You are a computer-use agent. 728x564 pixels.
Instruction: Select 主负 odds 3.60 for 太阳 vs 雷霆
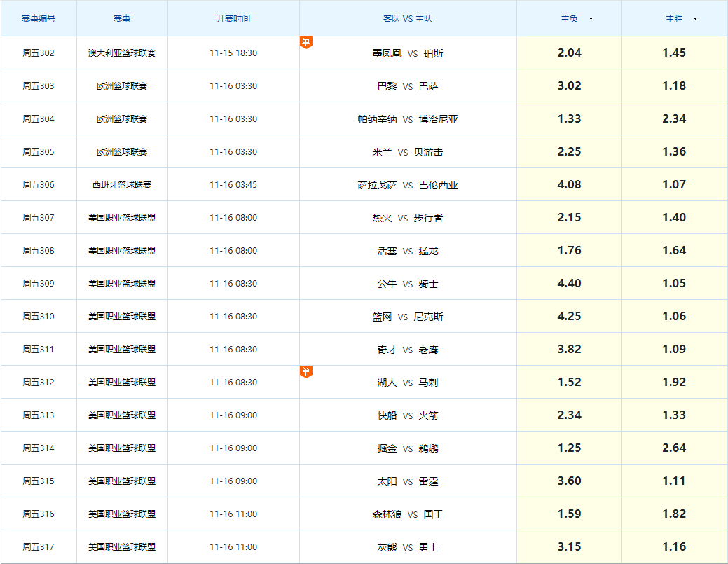(569, 481)
